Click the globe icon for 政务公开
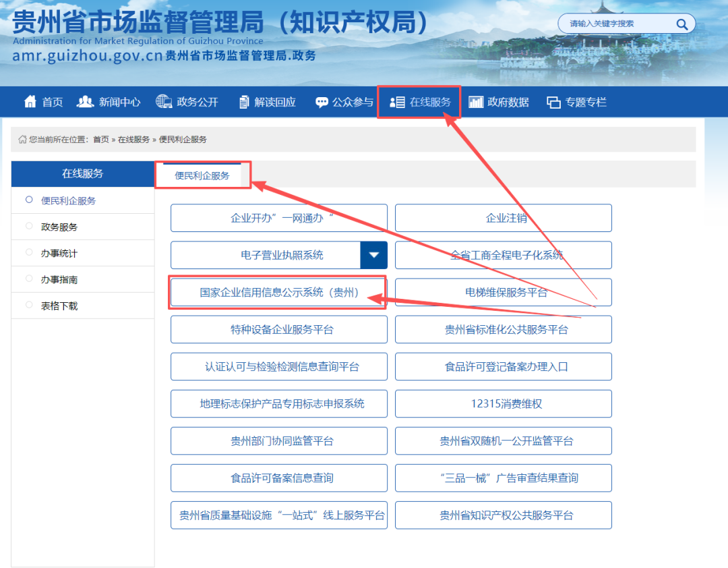The height and width of the screenshot is (568, 728). [163, 102]
